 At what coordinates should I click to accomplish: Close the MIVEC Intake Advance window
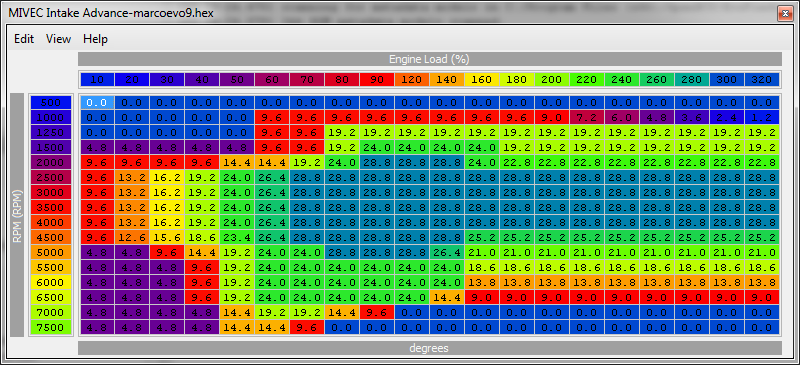point(784,13)
